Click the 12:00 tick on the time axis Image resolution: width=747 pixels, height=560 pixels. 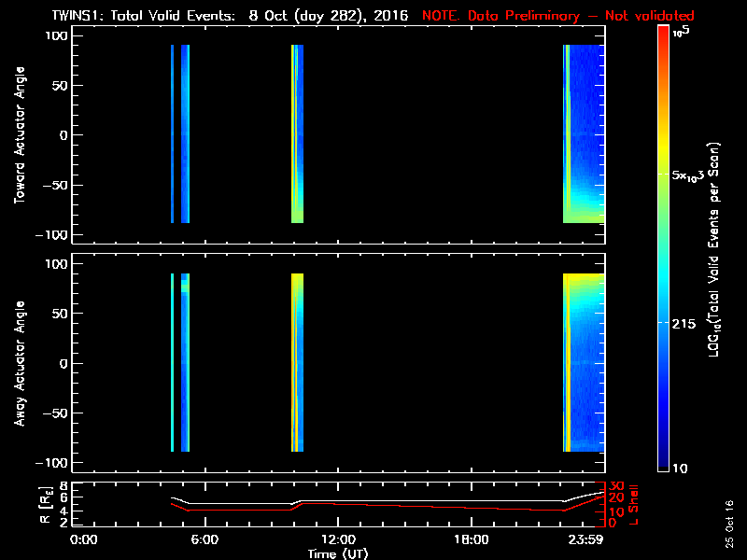coord(338,540)
